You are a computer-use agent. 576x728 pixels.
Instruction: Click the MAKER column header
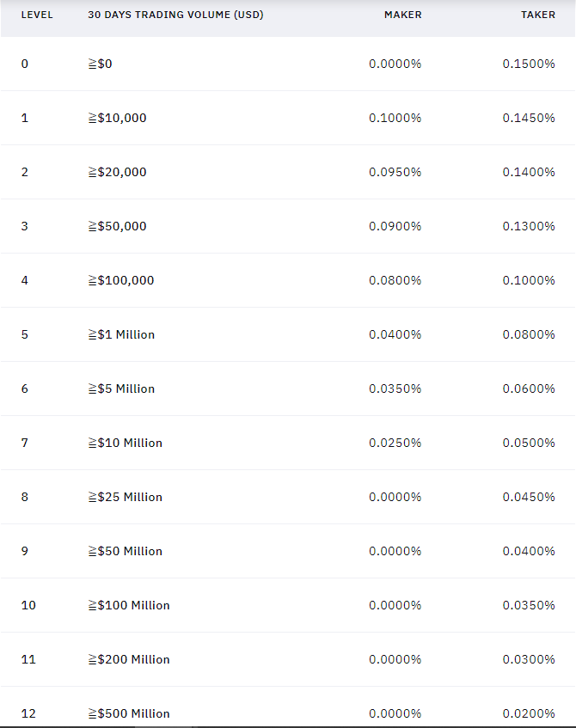[402, 15]
